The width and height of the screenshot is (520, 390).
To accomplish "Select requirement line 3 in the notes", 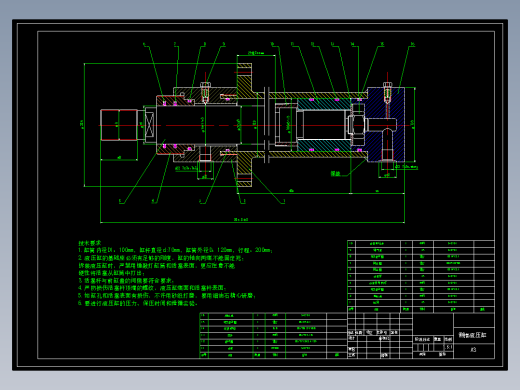I will pos(126,281).
